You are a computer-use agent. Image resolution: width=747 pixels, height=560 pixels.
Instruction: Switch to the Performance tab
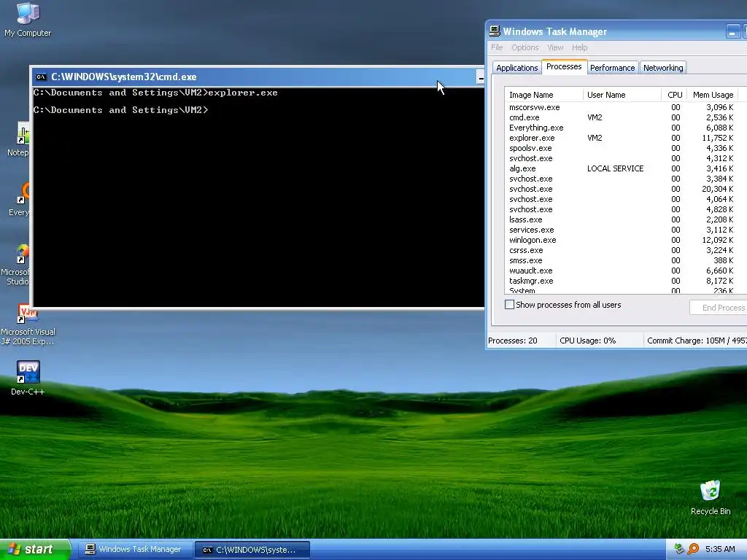tap(612, 68)
